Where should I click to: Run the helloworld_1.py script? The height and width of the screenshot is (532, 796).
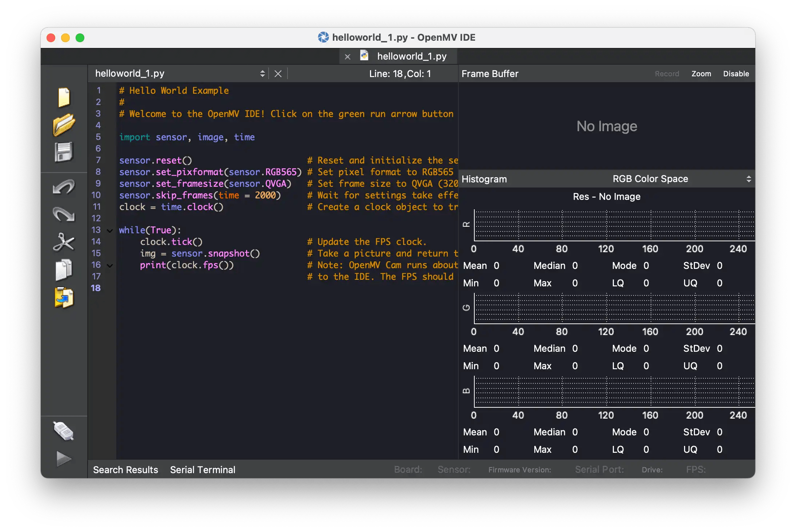pos(64,459)
